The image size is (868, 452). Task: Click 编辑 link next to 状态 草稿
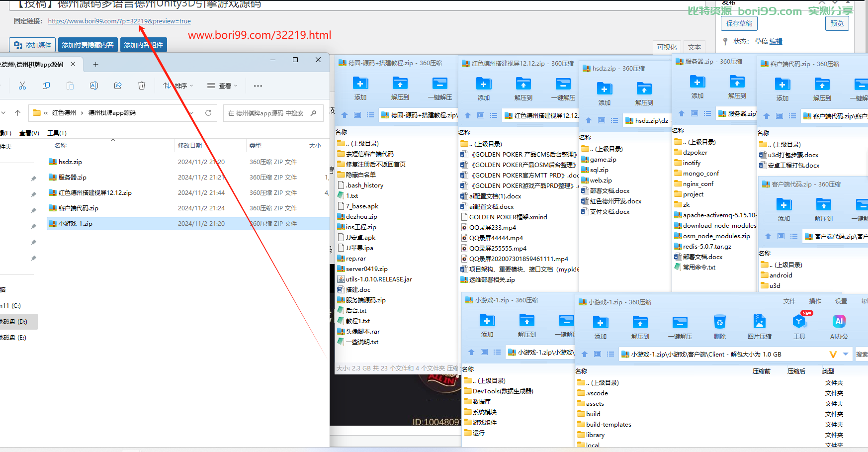(x=776, y=41)
